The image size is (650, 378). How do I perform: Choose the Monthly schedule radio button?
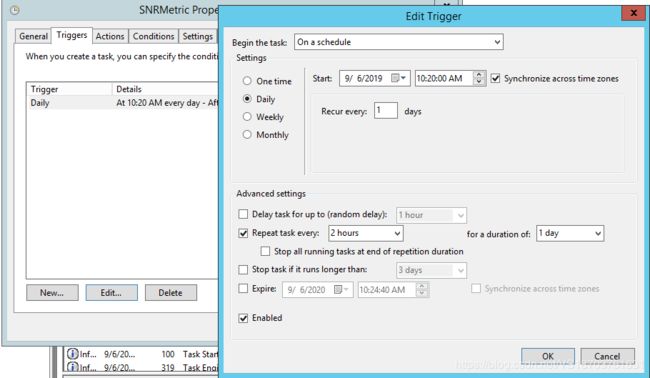pos(247,134)
